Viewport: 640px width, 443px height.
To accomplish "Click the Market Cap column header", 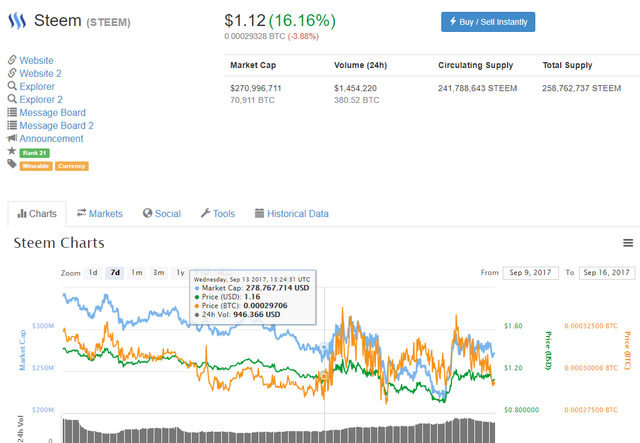I will 253,65.
